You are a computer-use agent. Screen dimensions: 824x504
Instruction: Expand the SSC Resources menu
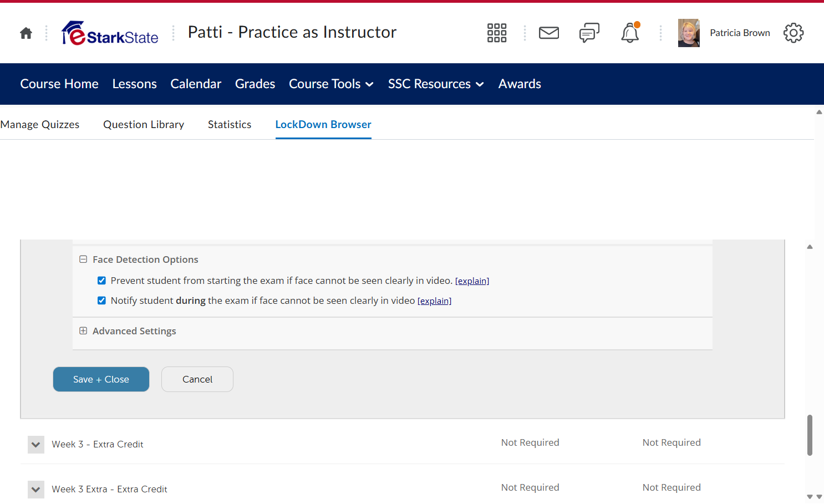click(436, 84)
